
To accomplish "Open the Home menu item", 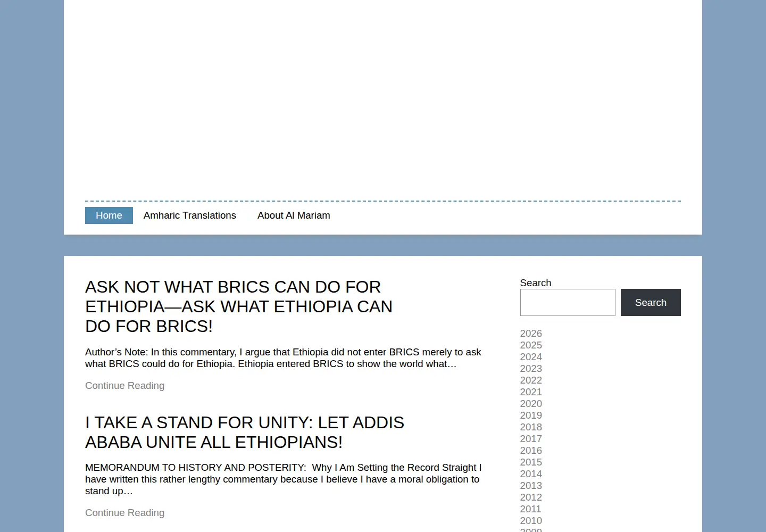I will [x=109, y=215].
